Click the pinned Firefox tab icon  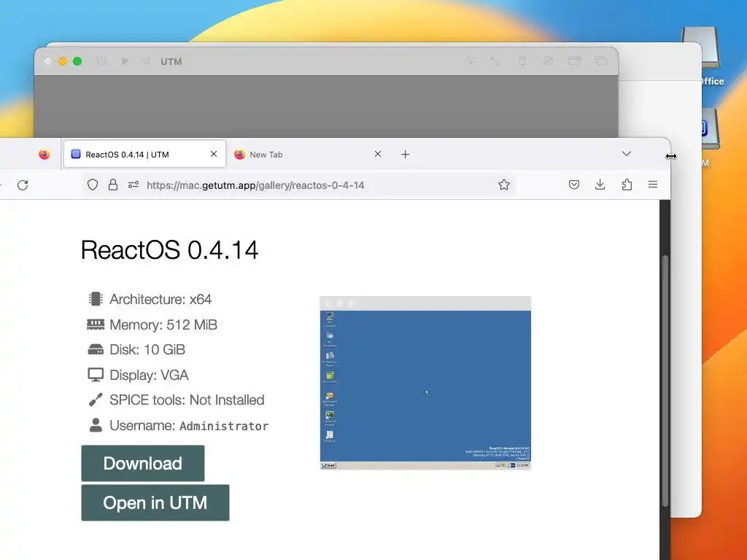(44, 155)
